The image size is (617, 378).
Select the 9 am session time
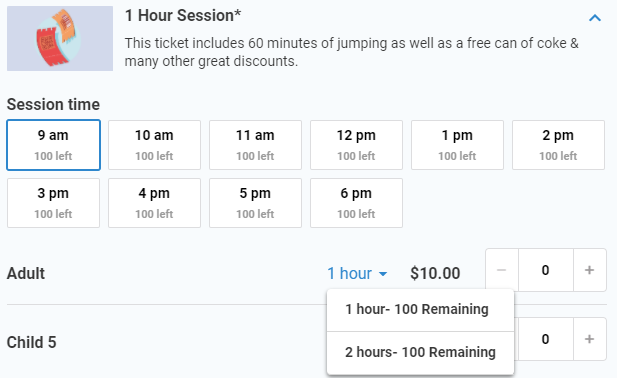pyautogui.click(x=54, y=145)
